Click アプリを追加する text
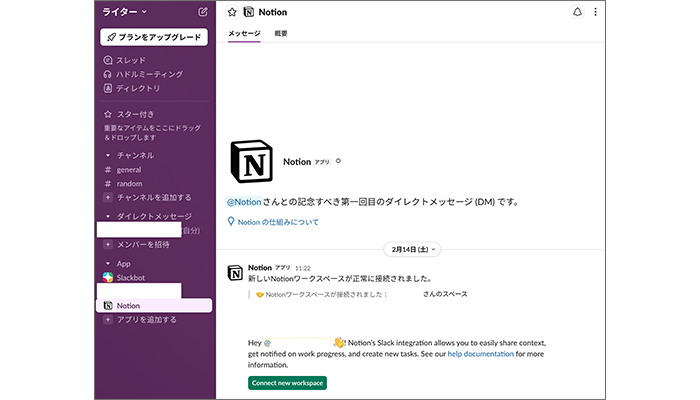This screenshot has height=400, width=700. 147,320
